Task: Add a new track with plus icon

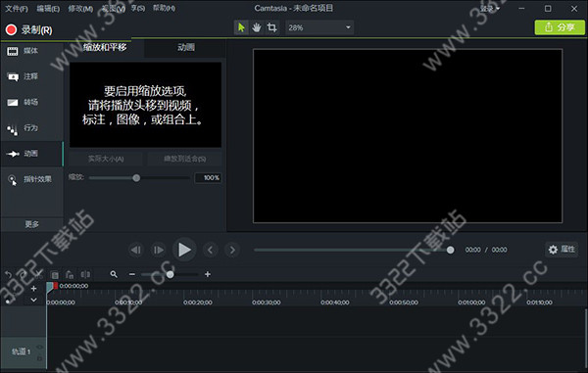Action: click(x=33, y=289)
